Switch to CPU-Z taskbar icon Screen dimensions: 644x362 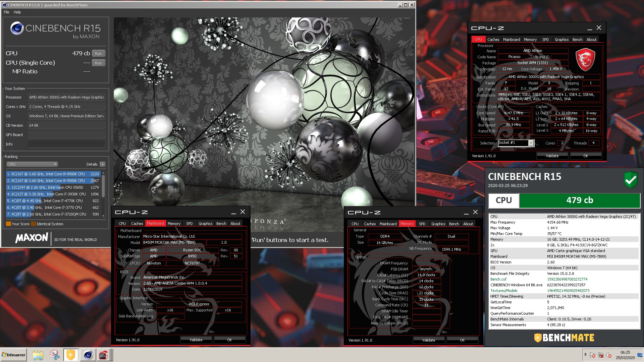[x=104, y=355]
